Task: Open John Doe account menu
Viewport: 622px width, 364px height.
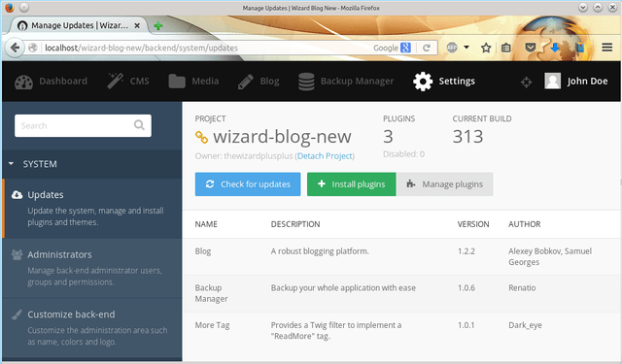Action: pos(576,82)
